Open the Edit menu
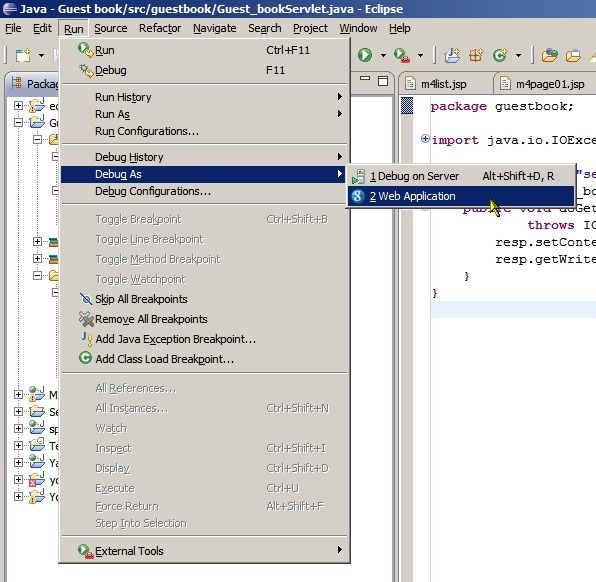The height and width of the screenshot is (582, 596). [42, 28]
